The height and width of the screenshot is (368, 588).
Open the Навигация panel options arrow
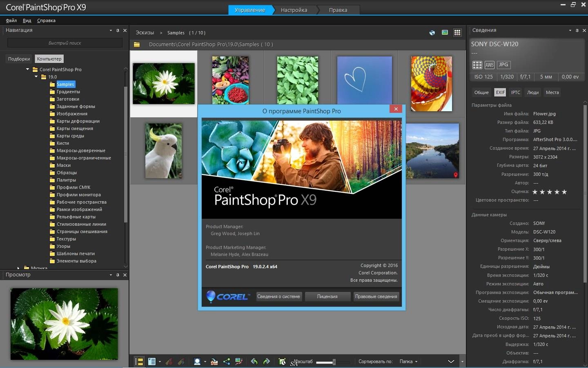pyautogui.click(x=111, y=30)
